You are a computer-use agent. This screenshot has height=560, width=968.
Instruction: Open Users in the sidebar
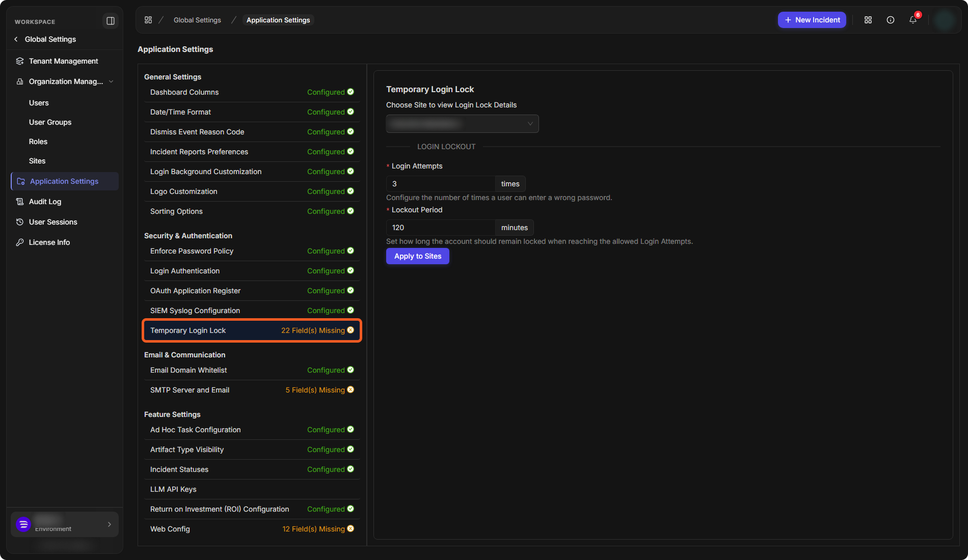pos(39,103)
